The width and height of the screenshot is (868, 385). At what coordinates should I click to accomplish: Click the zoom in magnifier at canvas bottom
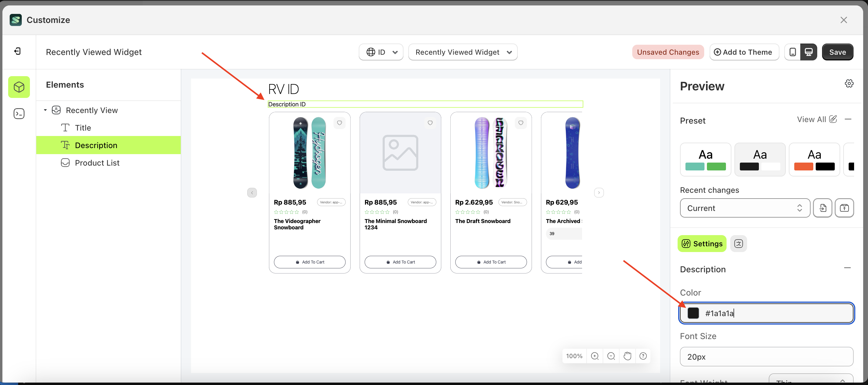(595, 356)
